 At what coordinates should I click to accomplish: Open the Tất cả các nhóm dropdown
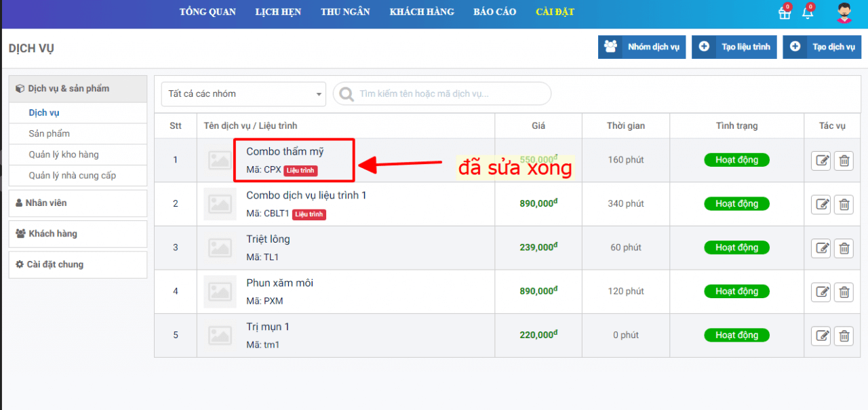click(243, 94)
